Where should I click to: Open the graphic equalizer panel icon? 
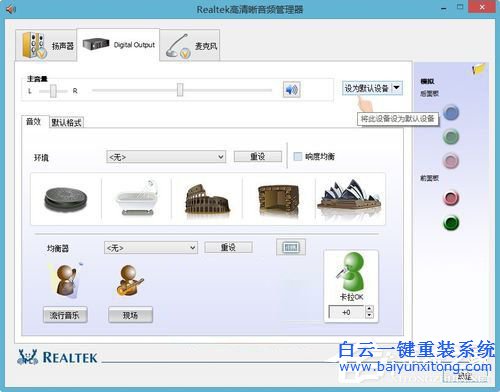(291, 247)
